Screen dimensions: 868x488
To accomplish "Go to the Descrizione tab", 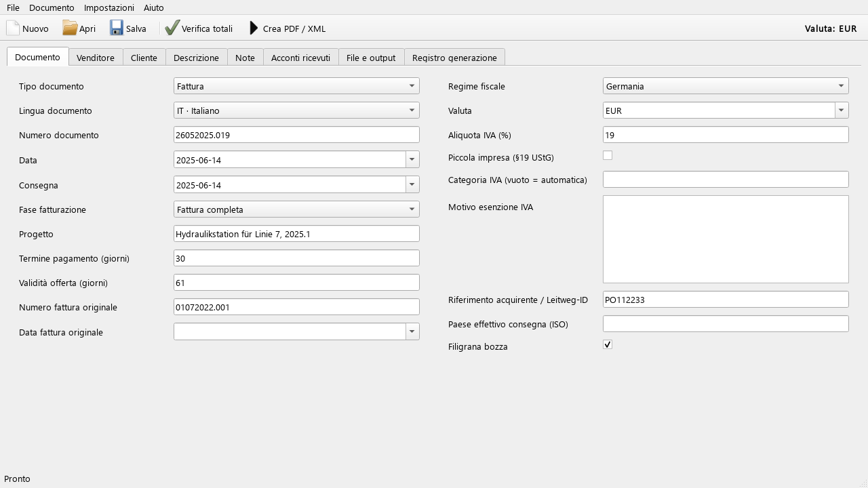I will point(196,58).
